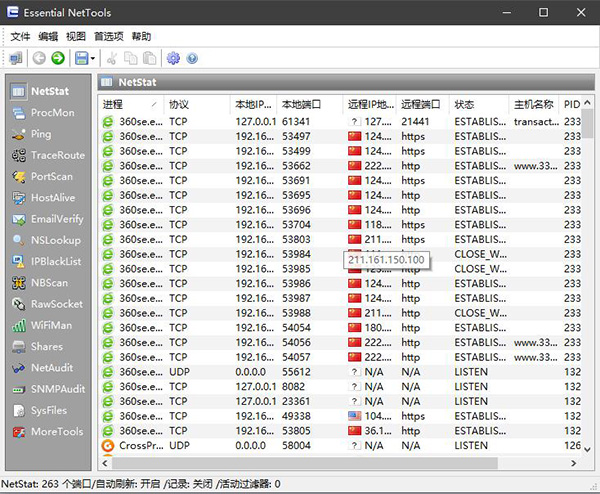Open the ProcMon tool in sidebar
Image resolution: width=600 pixels, height=494 pixels.
tap(50, 113)
